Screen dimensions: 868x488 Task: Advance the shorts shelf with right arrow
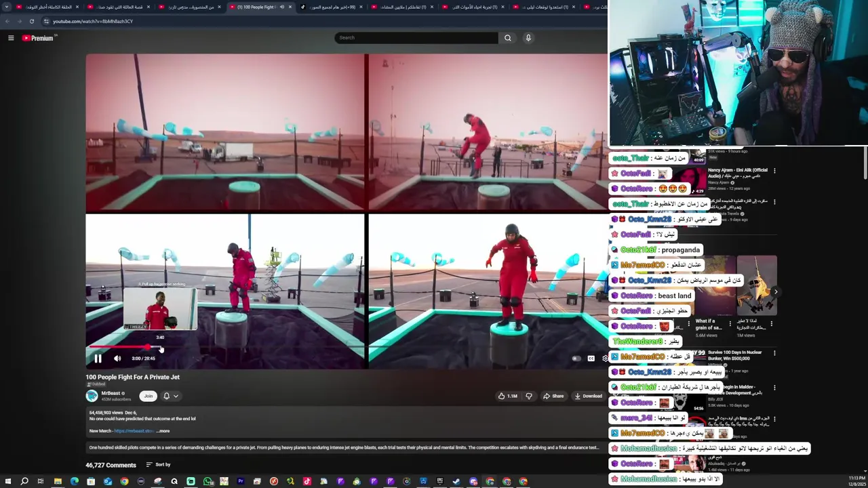tap(775, 291)
